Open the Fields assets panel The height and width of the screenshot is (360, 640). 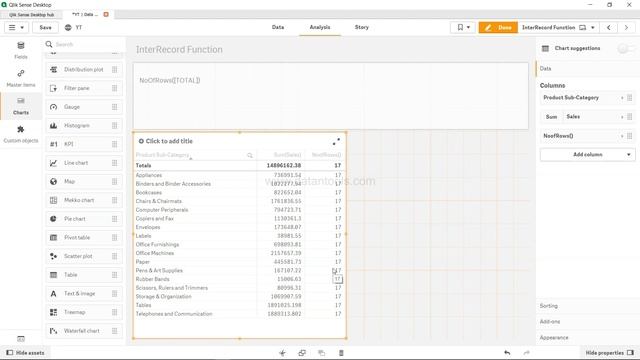tap(21, 50)
